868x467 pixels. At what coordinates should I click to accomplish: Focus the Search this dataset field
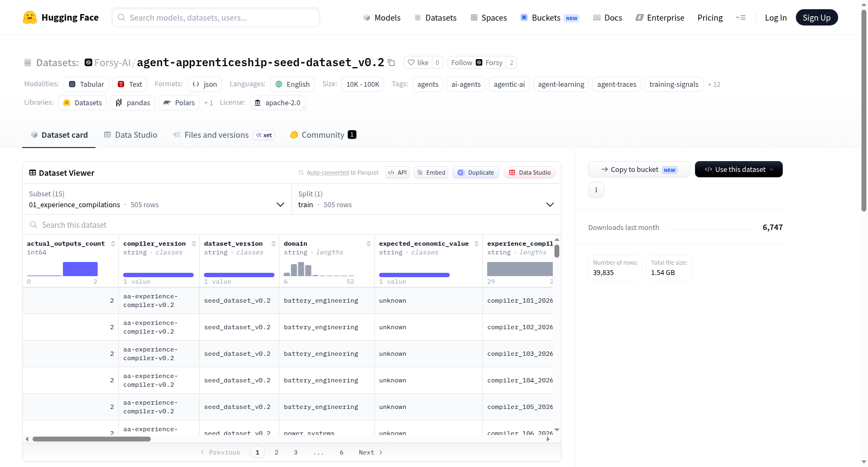coord(292,225)
